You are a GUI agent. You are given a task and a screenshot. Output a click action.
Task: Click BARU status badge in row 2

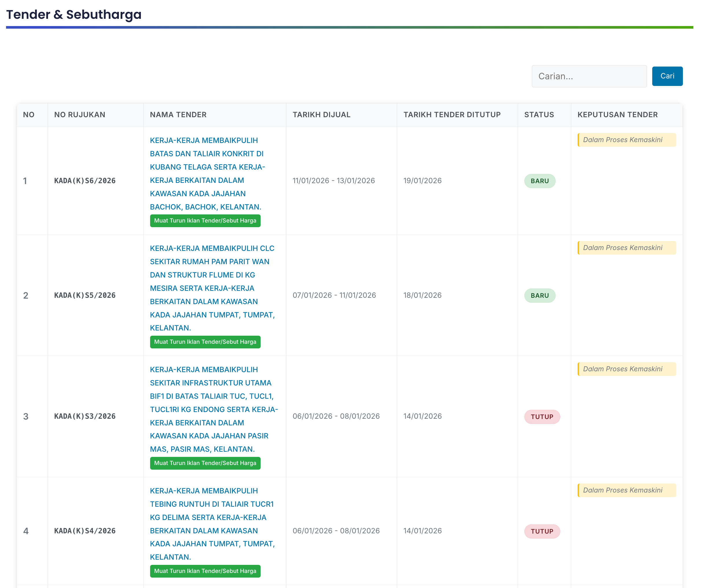click(x=539, y=295)
